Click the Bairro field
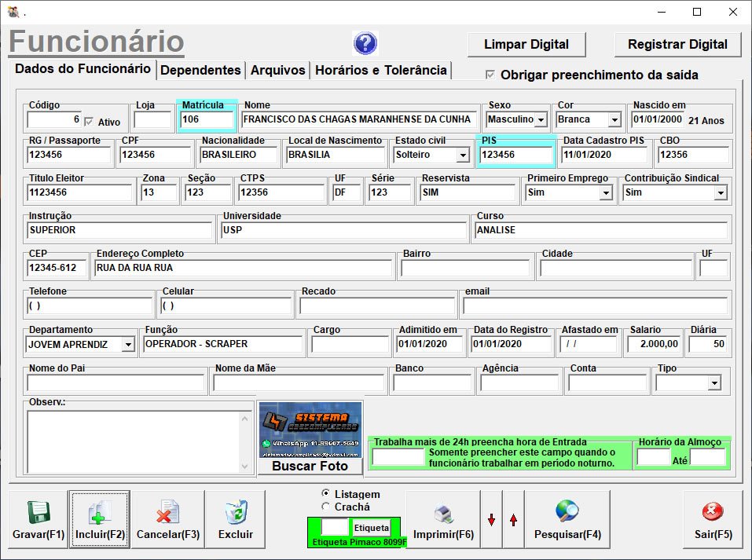This screenshot has width=752, height=560. point(465,268)
